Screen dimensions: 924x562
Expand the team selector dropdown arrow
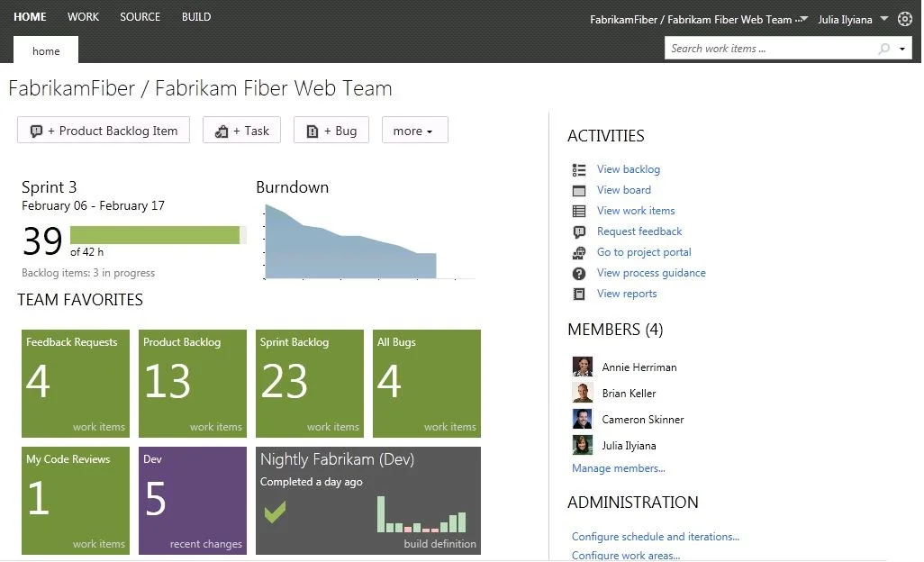tap(804, 19)
